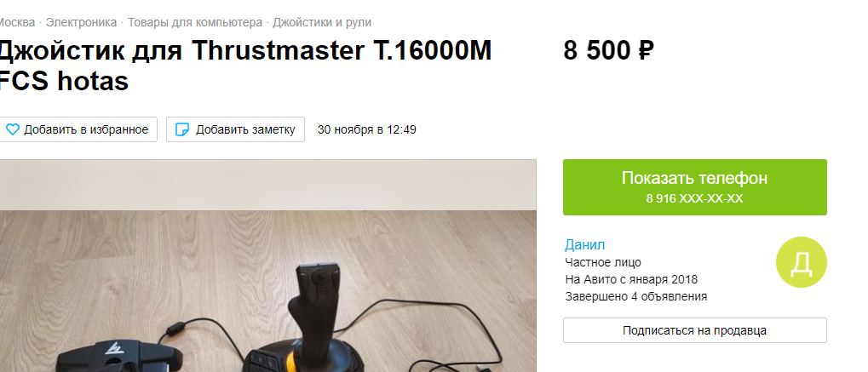Click the masked number 8 916 XXX-XX-XX

click(x=695, y=198)
